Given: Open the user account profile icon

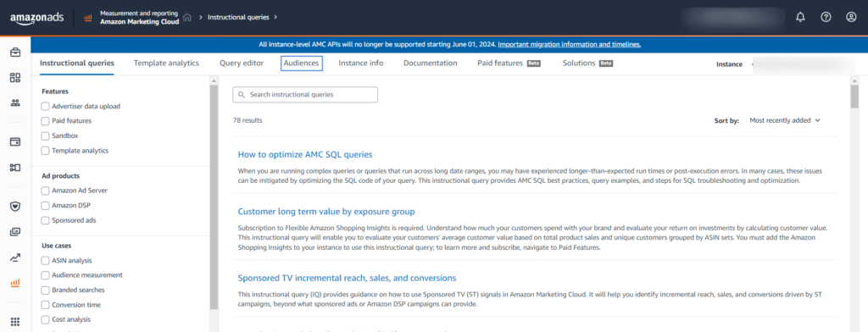Looking at the screenshot, I should pyautogui.click(x=851, y=17).
